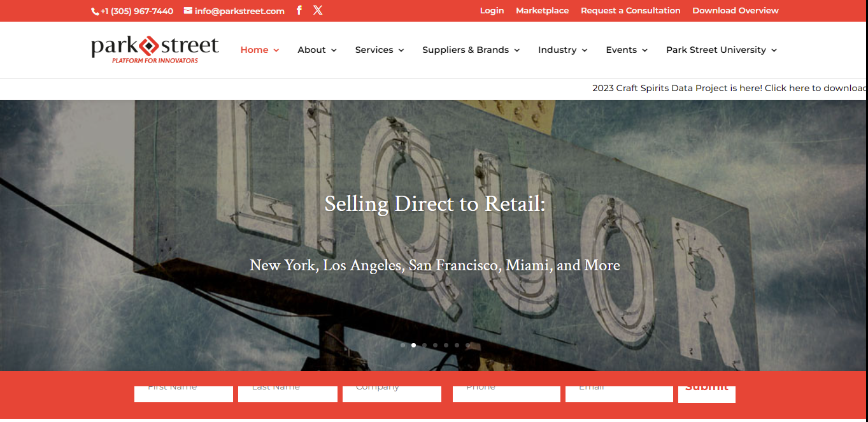
Task: Expand the About dropdown menu
Action: pos(317,50)
